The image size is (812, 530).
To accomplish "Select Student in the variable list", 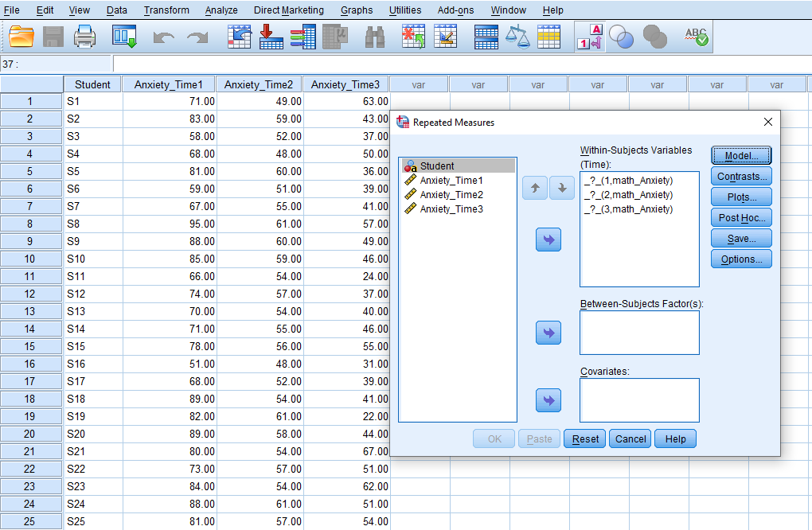I will [459, 166].
